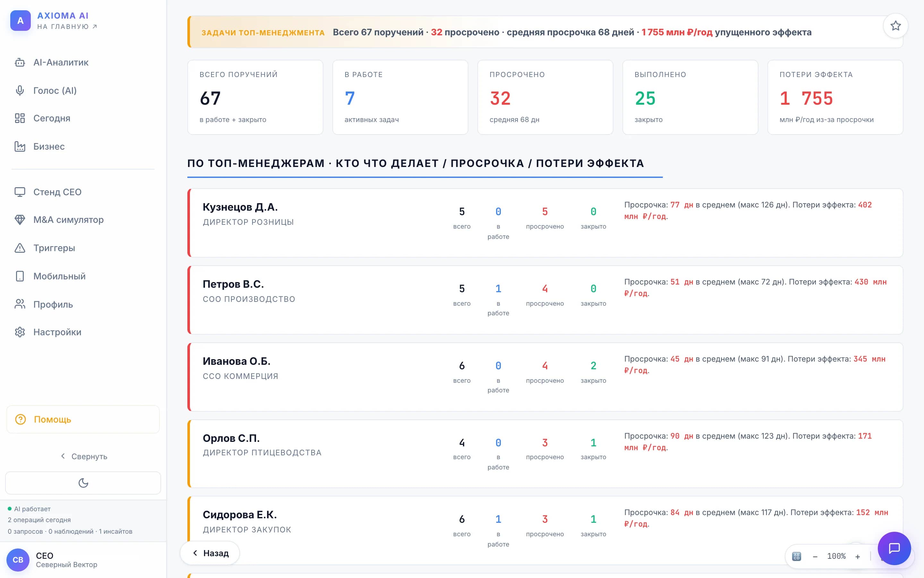
Task: Open the Сегодня menu item
Action: coord(83,118)
